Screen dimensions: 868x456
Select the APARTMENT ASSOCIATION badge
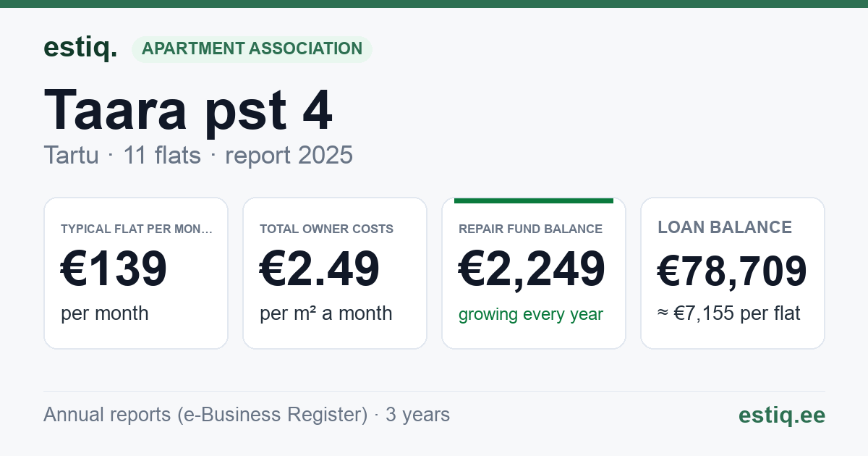[252, 49]
